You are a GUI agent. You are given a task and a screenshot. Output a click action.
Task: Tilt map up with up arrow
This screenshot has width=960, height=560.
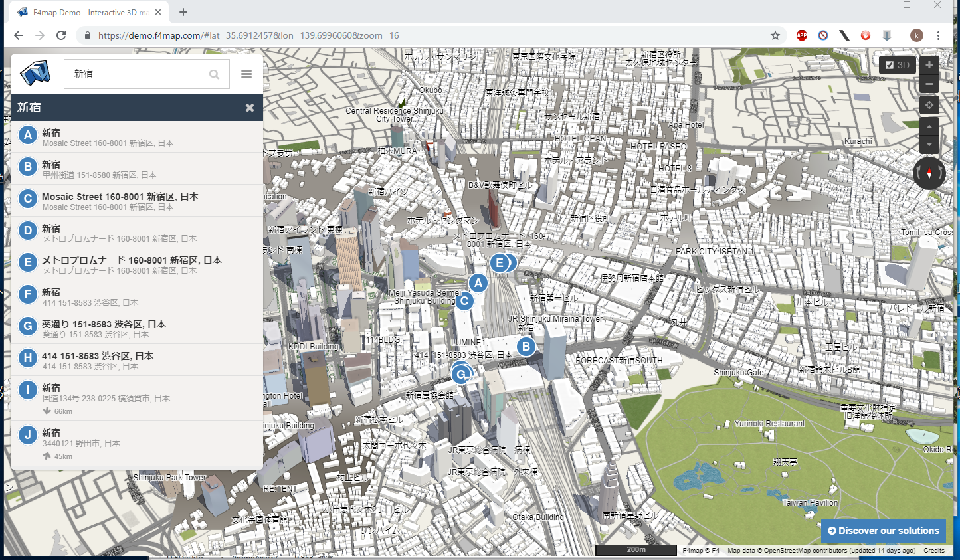tap(929, 126)
